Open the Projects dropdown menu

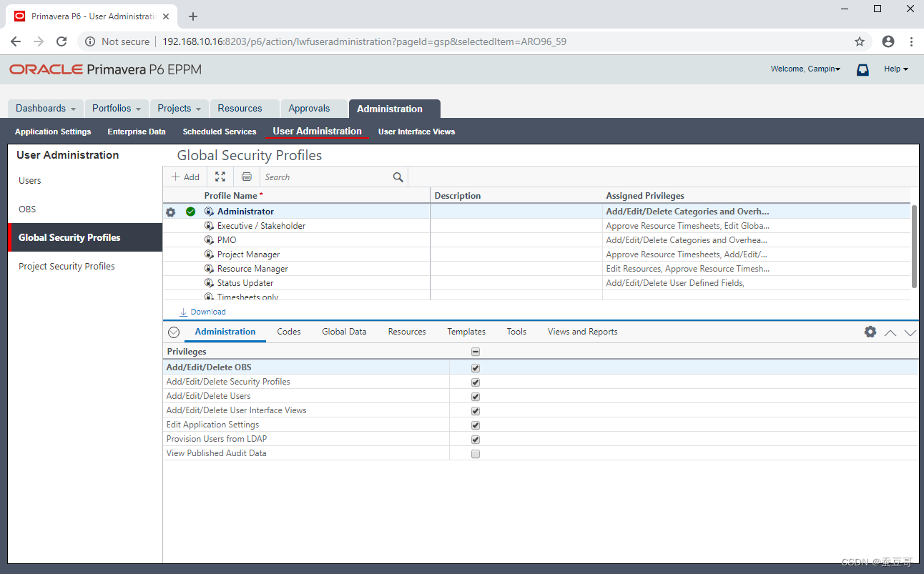(x=180, y=109)
